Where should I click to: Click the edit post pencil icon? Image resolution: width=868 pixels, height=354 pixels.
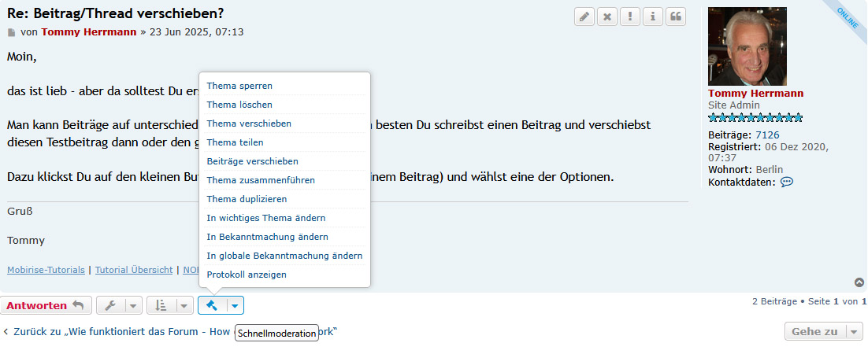click(x=584, y=17)
